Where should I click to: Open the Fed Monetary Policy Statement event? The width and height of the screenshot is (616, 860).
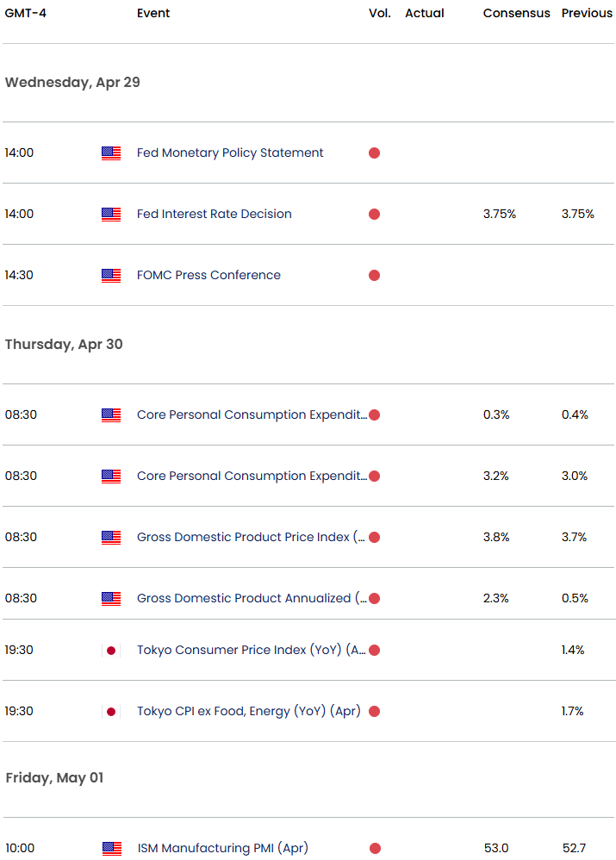point(230,153)
